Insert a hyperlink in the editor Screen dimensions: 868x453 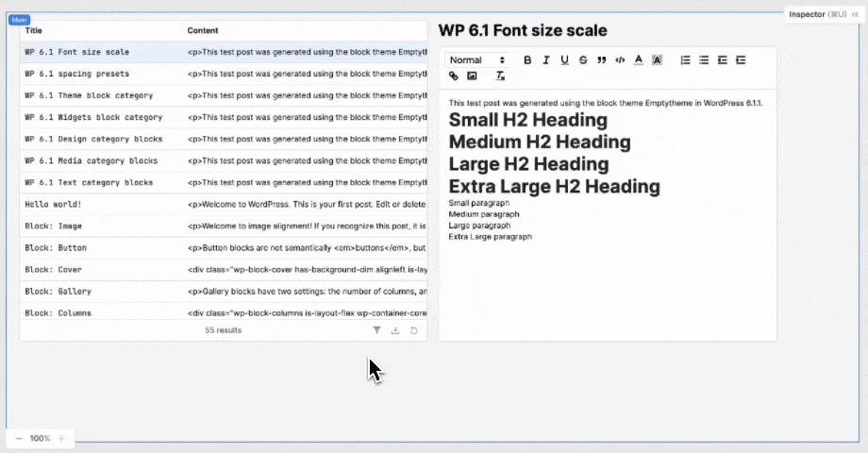(454, 76)
